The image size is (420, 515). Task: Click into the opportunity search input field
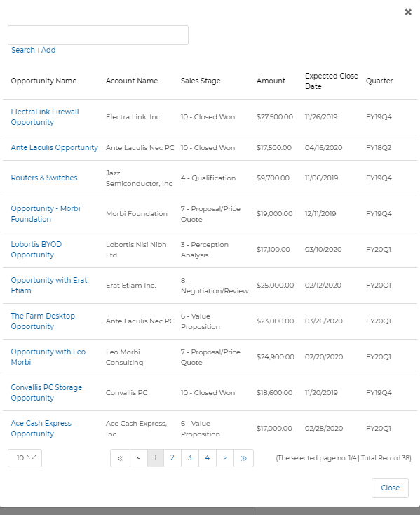tap(98, 35)
